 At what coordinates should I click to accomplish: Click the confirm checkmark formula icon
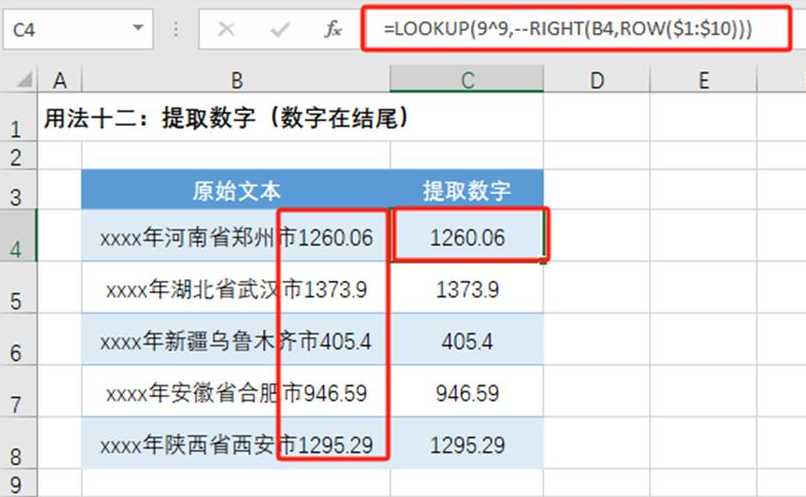(280, 29)
